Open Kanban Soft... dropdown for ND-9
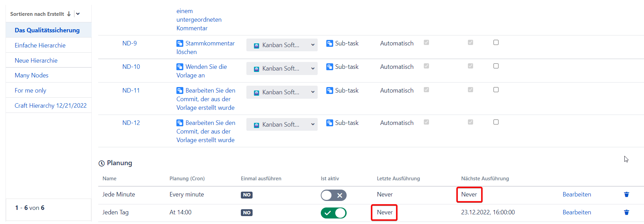 (282, 45)
